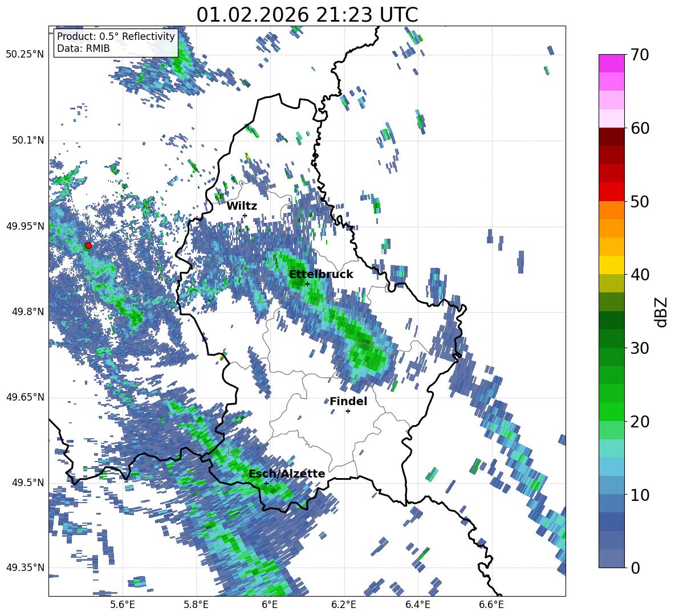The height and width of the screenshot is (616, 675).
Task: Click the 49.65°N latitude label
Action: [25, 397]
